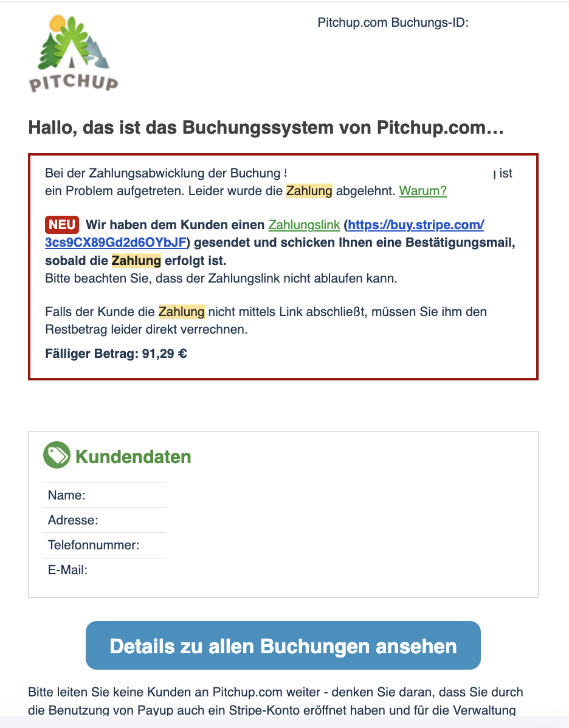Open the 'Warum?' link

pos(422,191)
